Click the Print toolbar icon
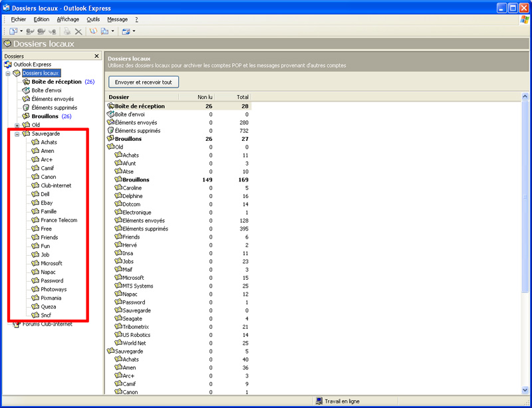532x408 pixels. pos(67,31)
